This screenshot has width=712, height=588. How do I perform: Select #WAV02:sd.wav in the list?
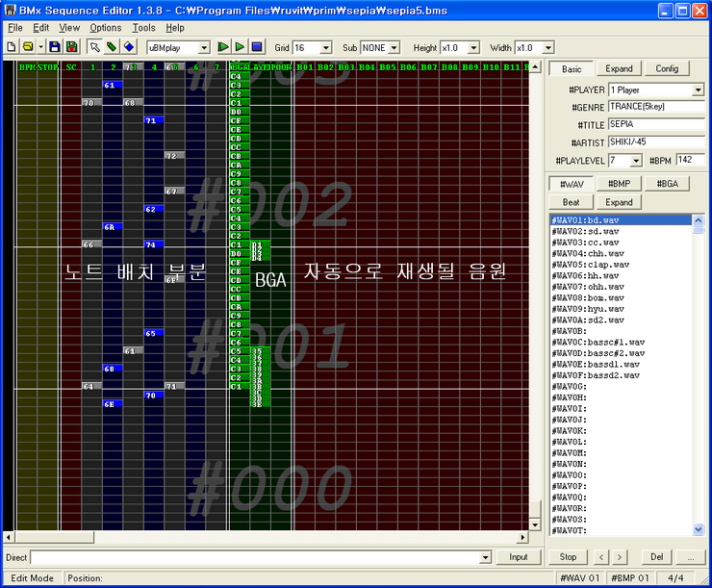622,232
